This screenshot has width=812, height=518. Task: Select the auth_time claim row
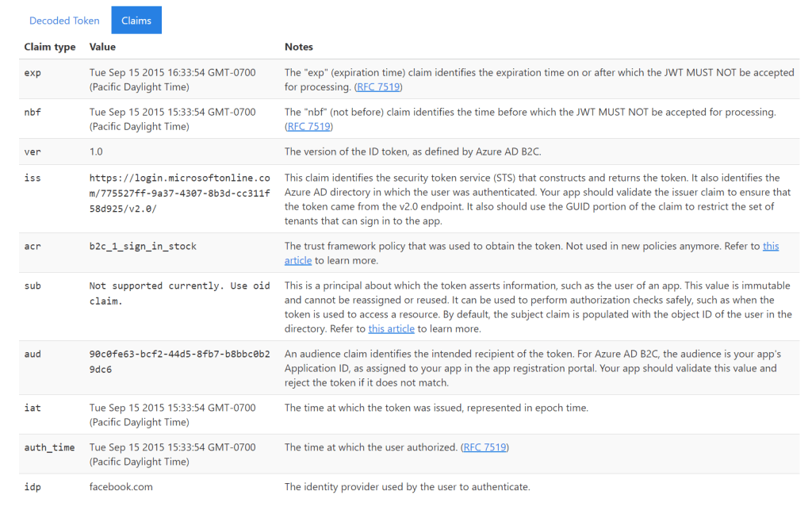click(44, 447)
